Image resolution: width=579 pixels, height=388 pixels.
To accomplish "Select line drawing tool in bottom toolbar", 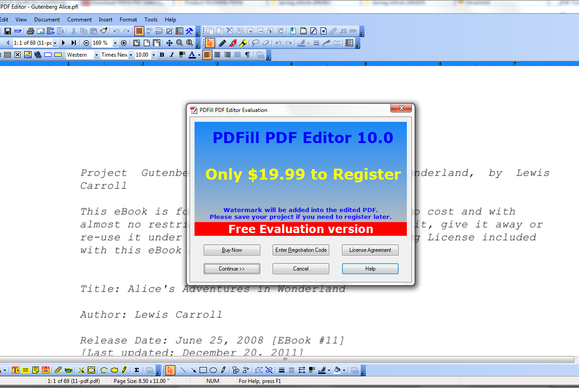I will (183, 370).
